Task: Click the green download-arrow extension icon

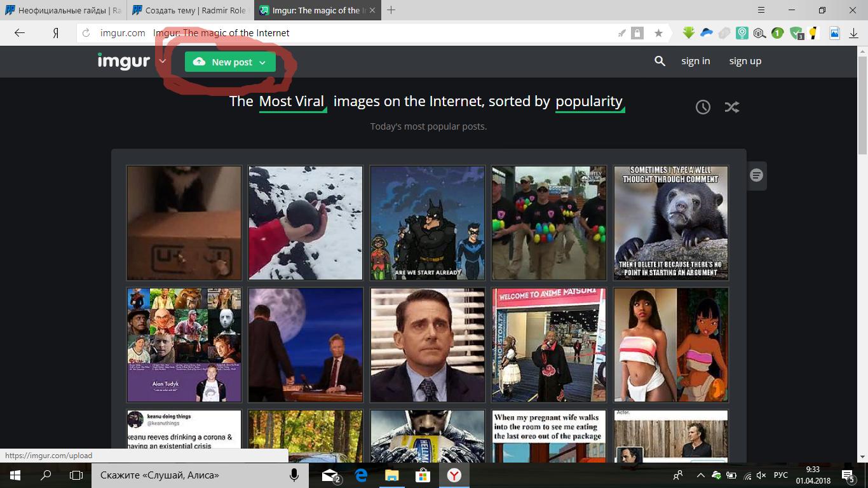Action: [x=689, y=33]
